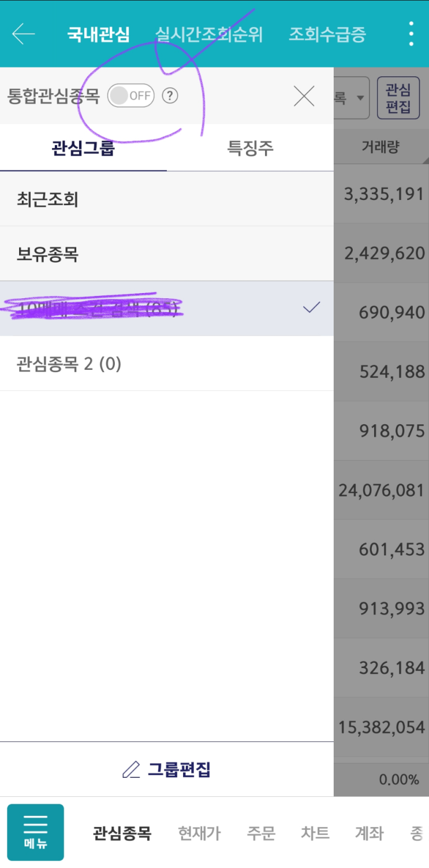The height and width of the screenshot is (868, 429).
Task: Select the 최근조회 group
Action: pyautogui.click(x=47, y=200)
